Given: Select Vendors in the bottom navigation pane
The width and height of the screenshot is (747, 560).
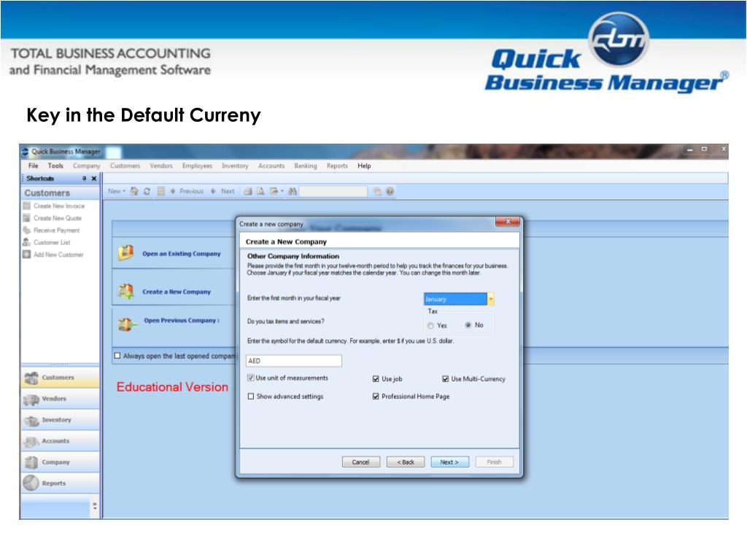Looking at the screenshot, I should (x=60, y=399).
